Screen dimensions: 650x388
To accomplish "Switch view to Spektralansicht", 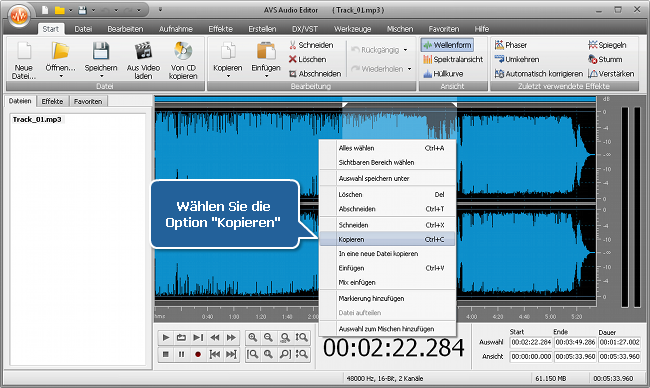I will pyautogui.click(x=453, y=59).
